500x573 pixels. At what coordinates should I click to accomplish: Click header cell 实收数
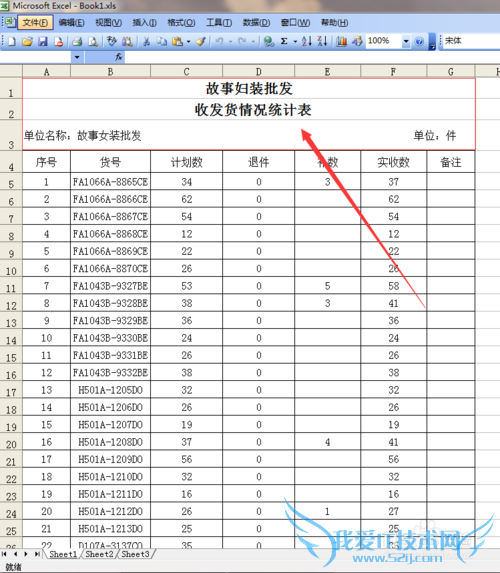pyautogui.click(x=393, y=162)
